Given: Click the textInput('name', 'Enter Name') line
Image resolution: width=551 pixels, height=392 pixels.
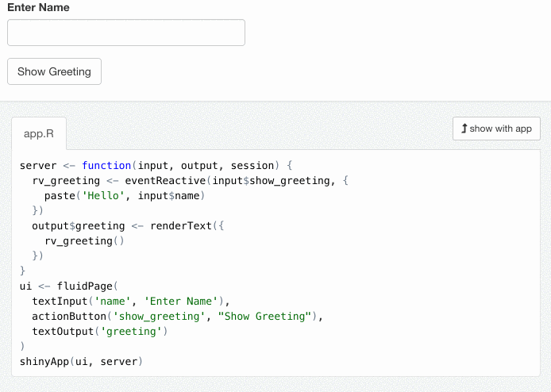Looking at the screenshot, I should pos(131,302).
